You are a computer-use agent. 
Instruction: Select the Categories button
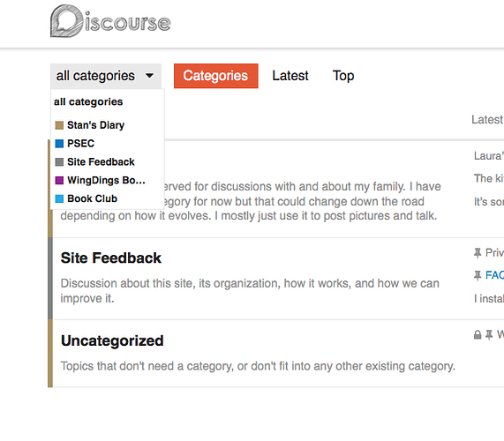click(216, 76)
